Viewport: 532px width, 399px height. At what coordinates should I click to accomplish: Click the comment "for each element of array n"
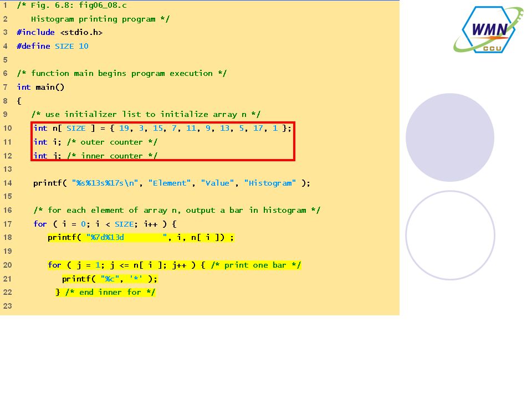point(176,211)
